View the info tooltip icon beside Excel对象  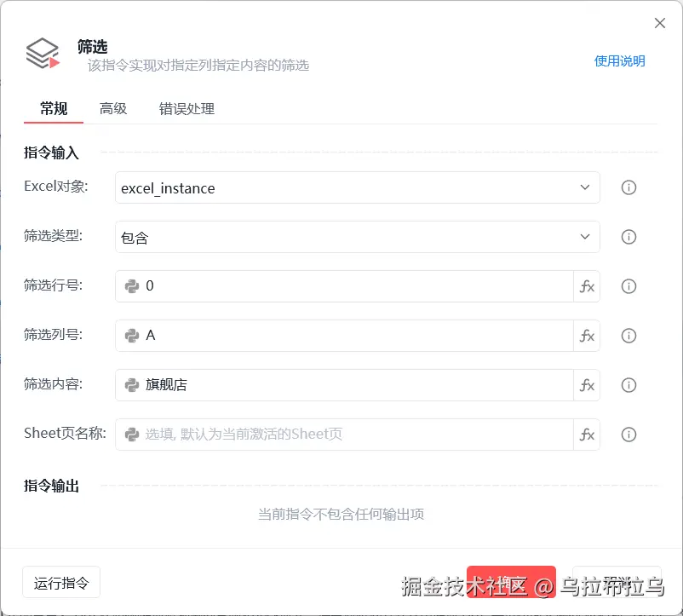[x=628, y=187]
